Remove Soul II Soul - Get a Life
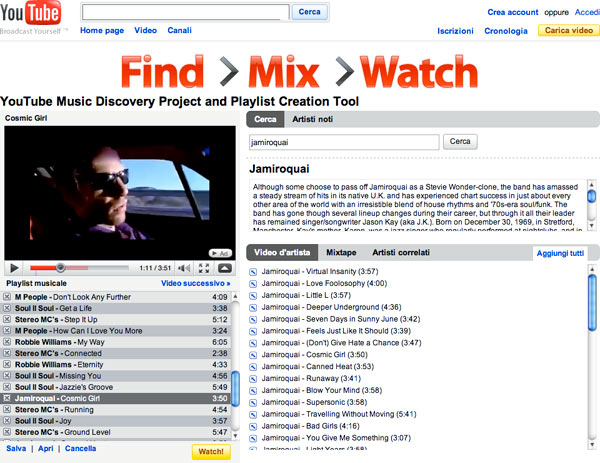Viewport: 600px width, 463px height. [7, 308]
